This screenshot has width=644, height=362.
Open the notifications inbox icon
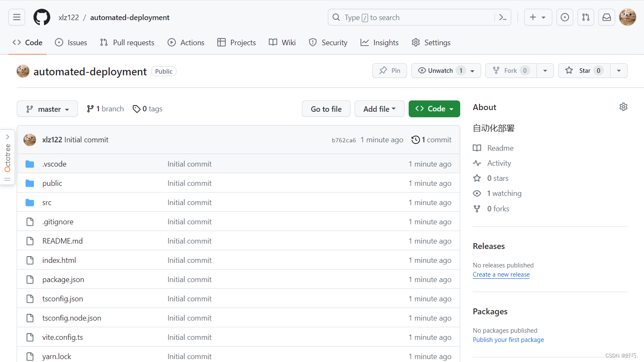[607, 17]
